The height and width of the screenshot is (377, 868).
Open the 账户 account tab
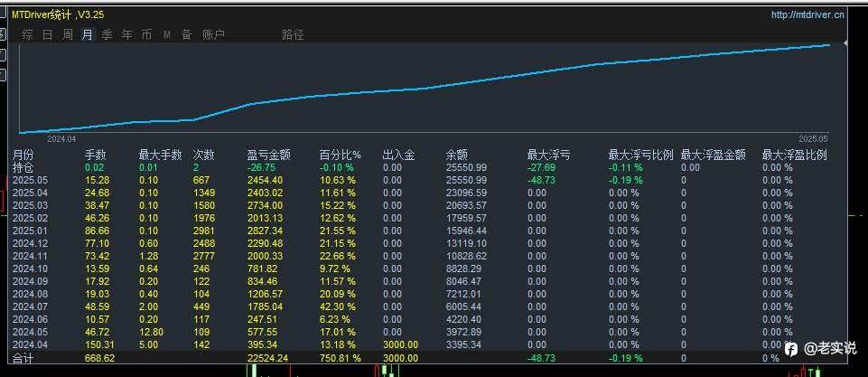(x=214, y=35)
